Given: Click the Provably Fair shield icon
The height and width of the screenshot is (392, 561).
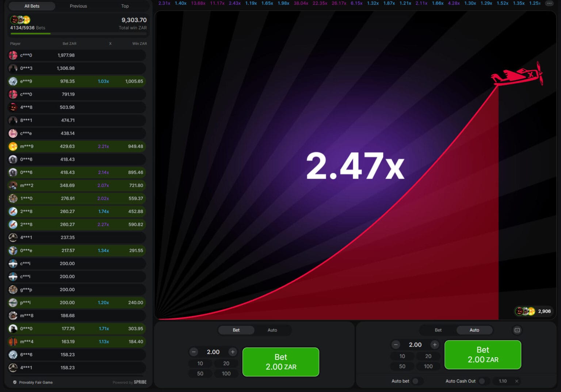Looking at the screenshot, I should [15, 382].
